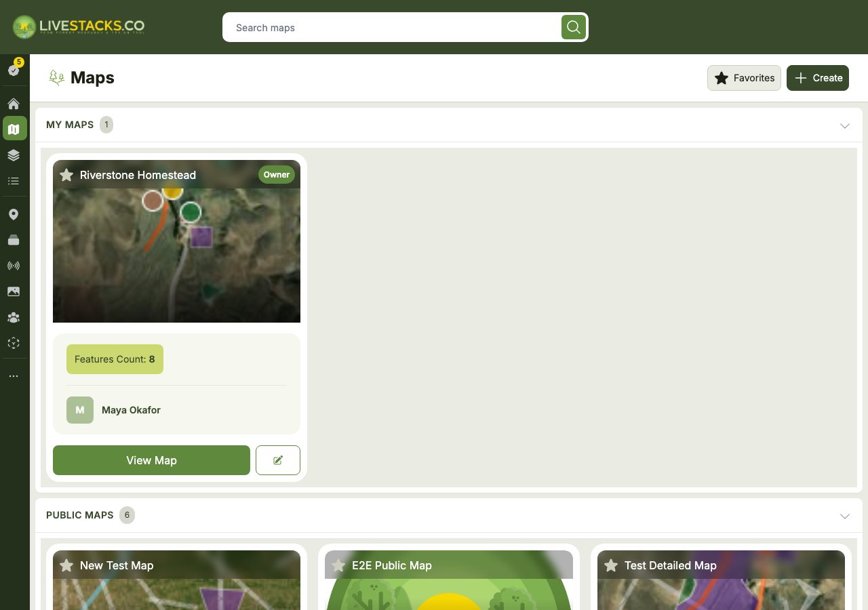Click the Riverstone Homestead title text
The image size is (868, 610).
click(x=138, y=175)
